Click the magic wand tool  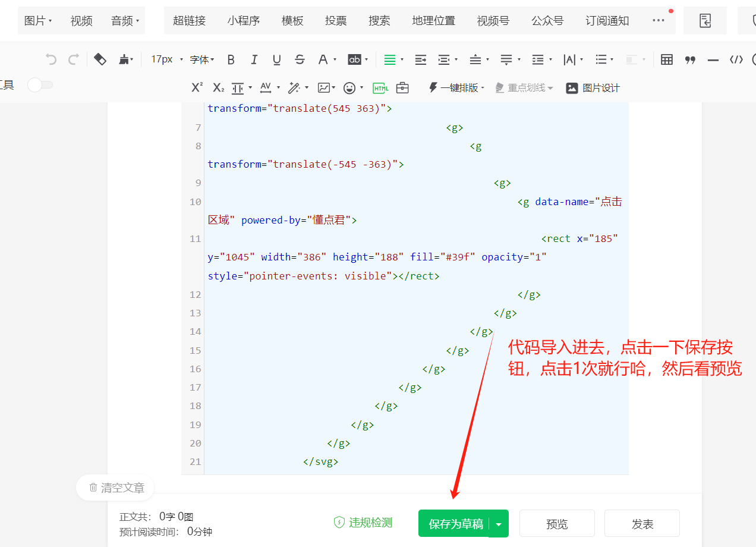(294, 87)
